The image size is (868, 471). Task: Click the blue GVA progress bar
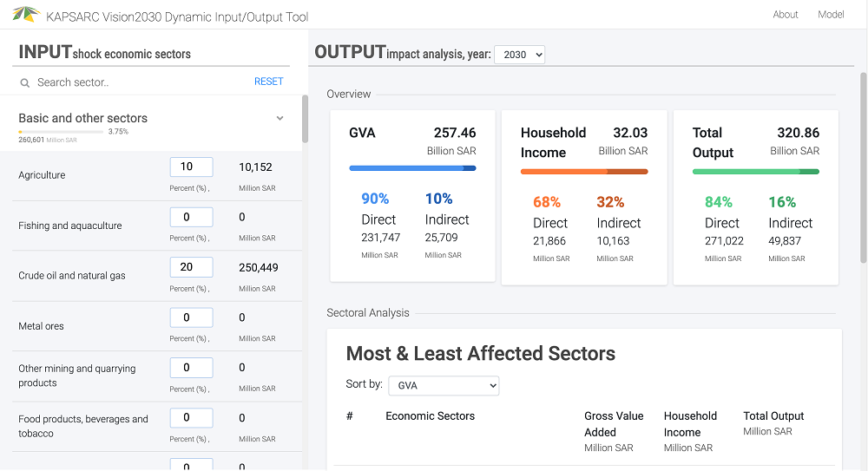pyautogui.click(x=412, y=168)
